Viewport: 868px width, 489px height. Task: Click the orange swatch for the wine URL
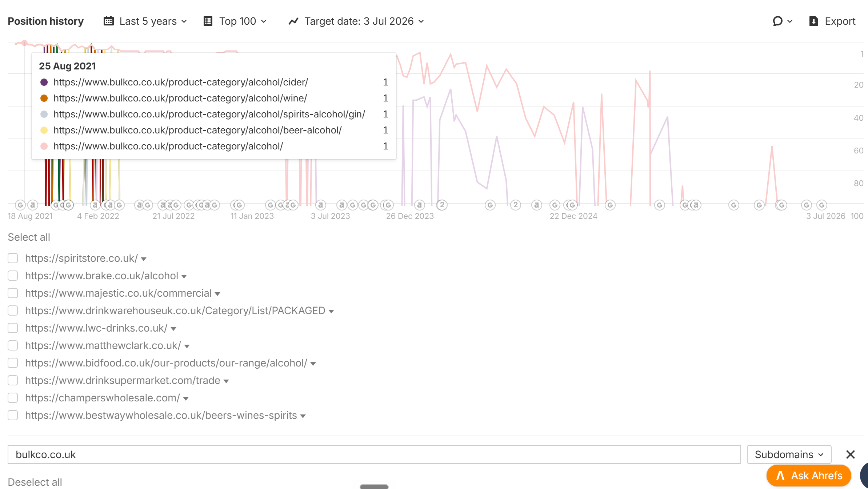(44, 98)
